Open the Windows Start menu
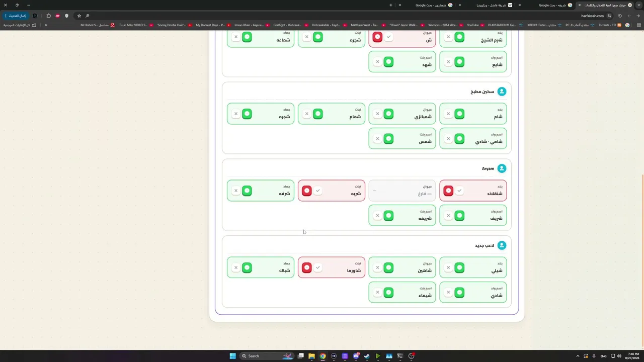Image resolution: width=644 pixels, height=362 pixels. (232, 356)
